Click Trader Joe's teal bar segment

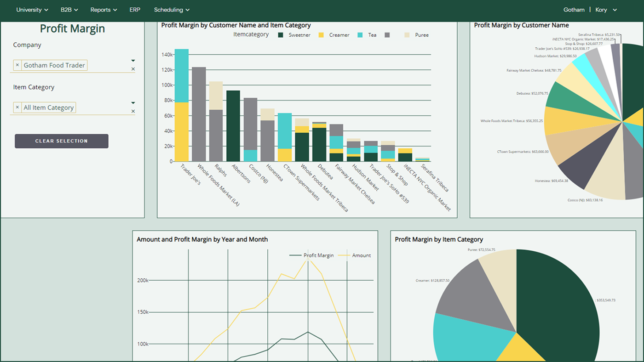coord(182,76)
